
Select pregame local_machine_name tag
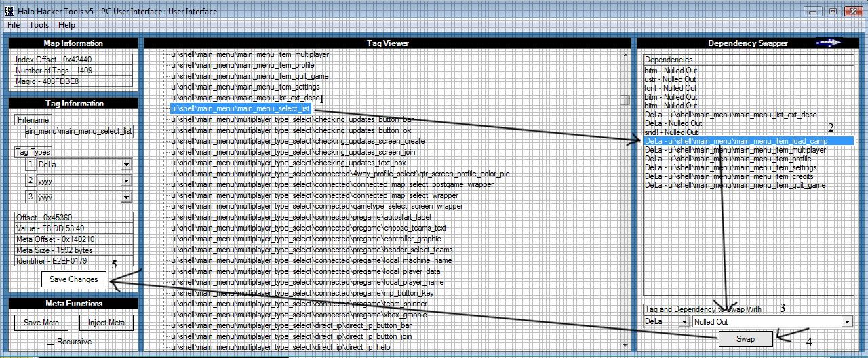tap(311, 260)
